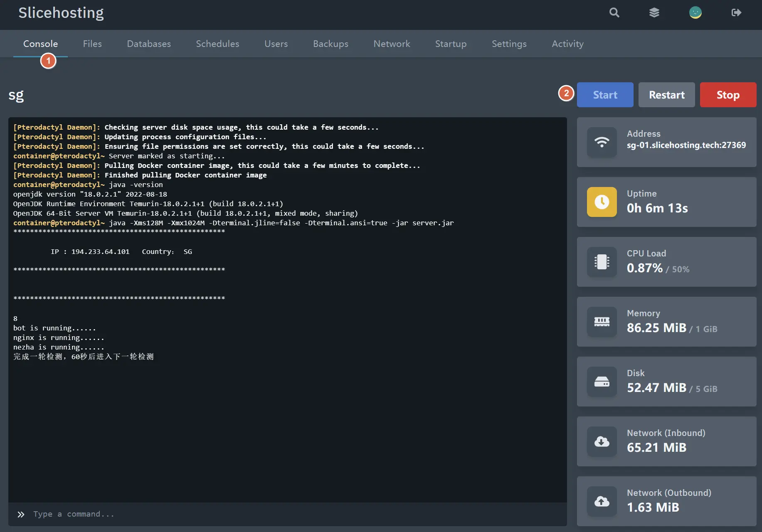Click the 'java -version' console command line

pos(88,185)
